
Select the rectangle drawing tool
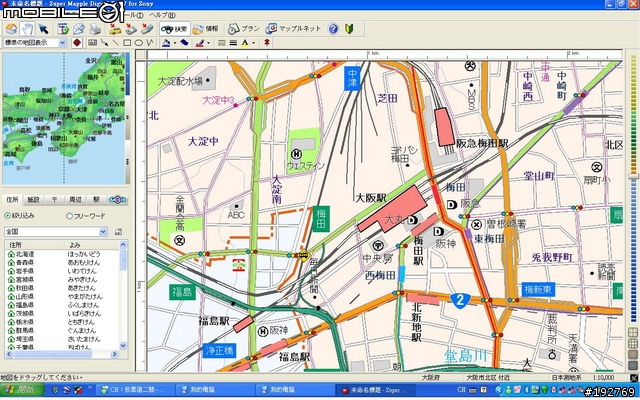pyautogui.click(x=127, y=42)
